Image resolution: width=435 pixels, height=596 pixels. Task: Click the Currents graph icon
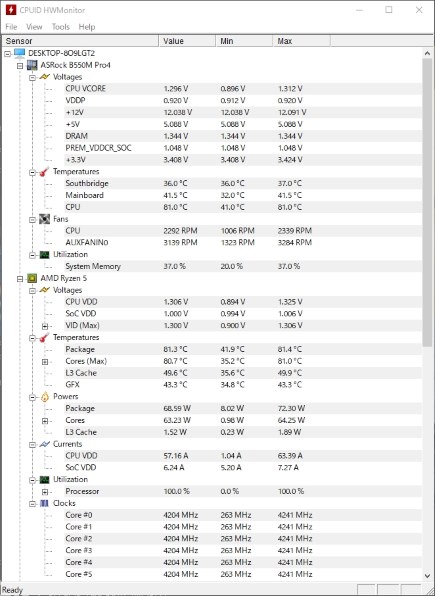click(x=44, y=444)
